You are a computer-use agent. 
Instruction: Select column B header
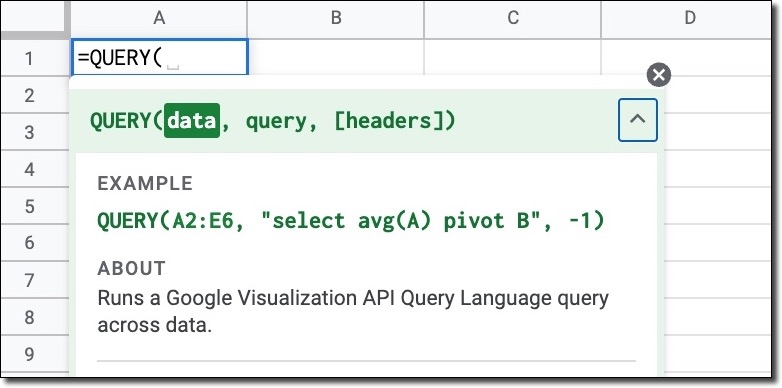pos(336,18)
